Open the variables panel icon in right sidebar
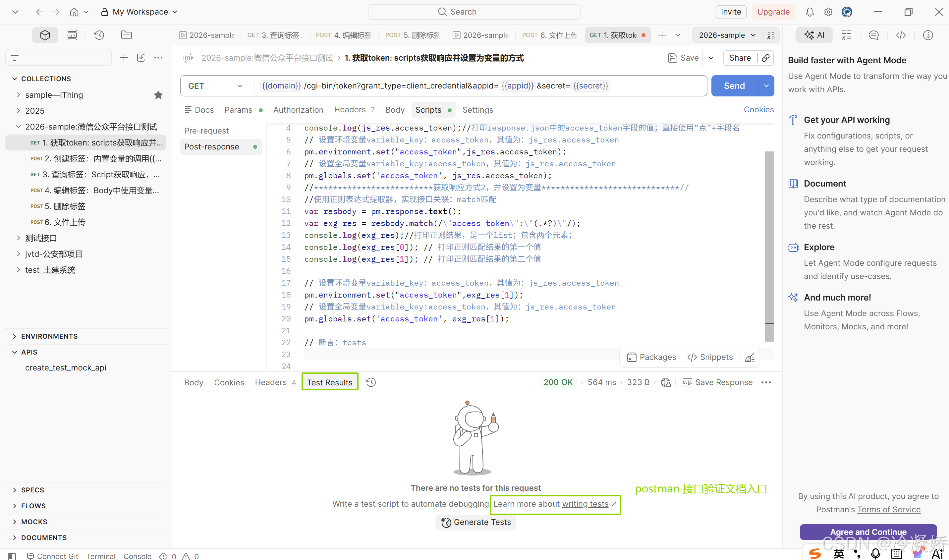Screen dimensions: 949x560 click(x=846, y=35)
